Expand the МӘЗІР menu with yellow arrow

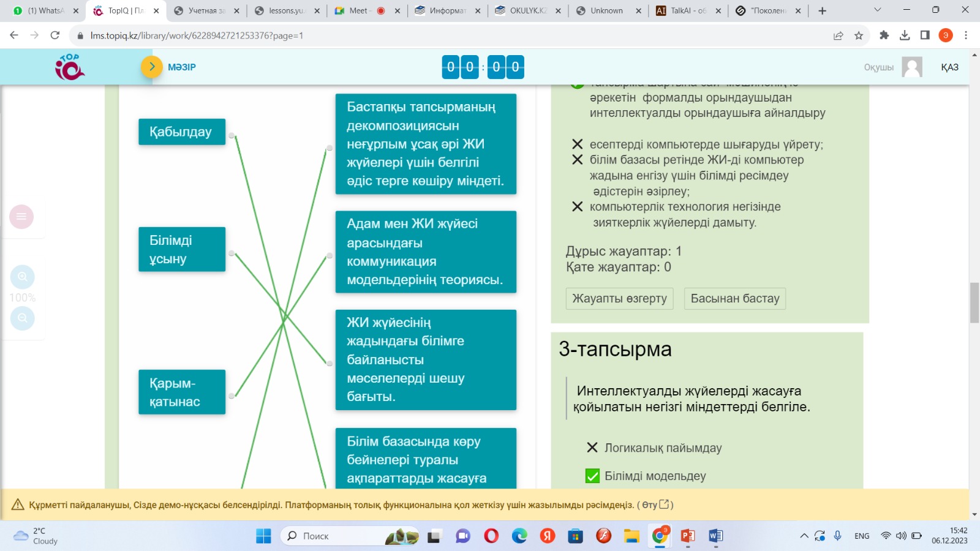(151, 67)
